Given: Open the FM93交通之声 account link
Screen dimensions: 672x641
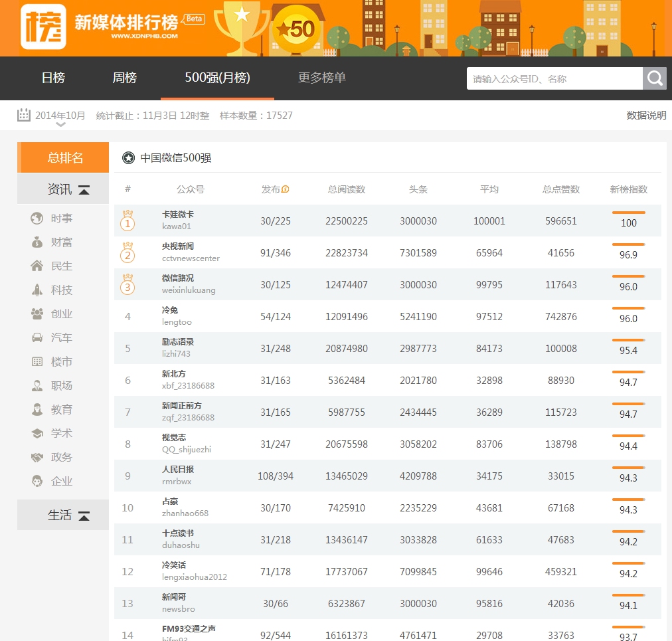Looking at the screenshot, I should (x=189, y=628).
